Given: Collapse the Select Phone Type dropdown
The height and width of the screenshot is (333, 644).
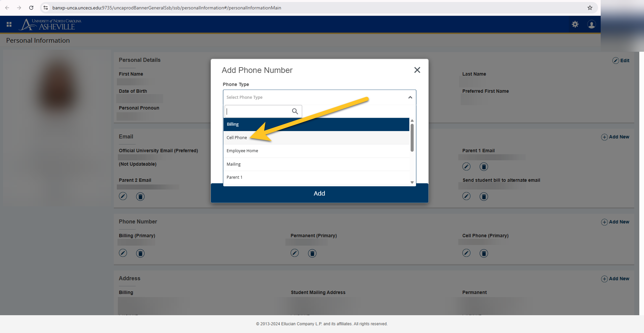Looking at the screenshot, I should [410, 97].
